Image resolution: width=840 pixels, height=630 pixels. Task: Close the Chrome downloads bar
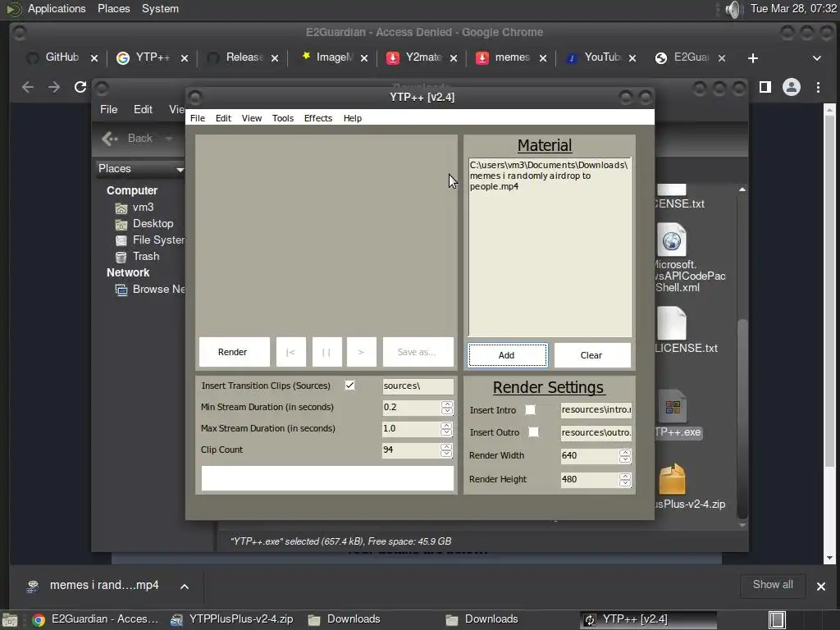tap(820, 586)
